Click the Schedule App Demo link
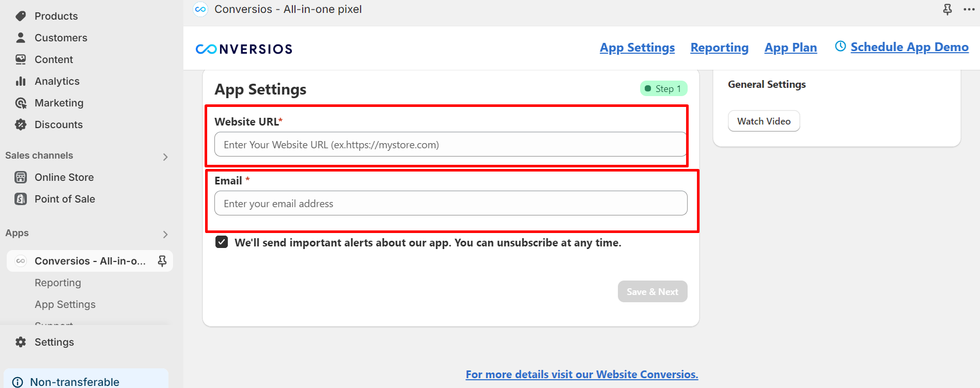This screenshot has height=388, width=980. pyautogui.click(x=909, y=47)
